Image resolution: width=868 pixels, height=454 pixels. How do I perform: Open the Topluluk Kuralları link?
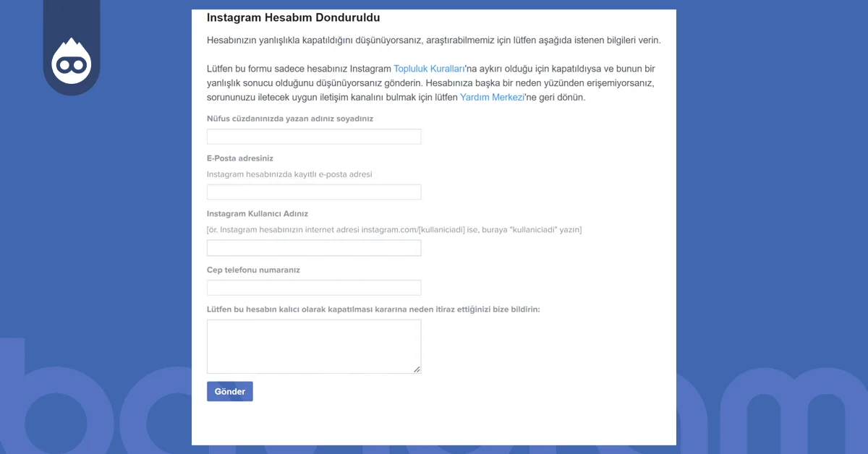[428, 69]
